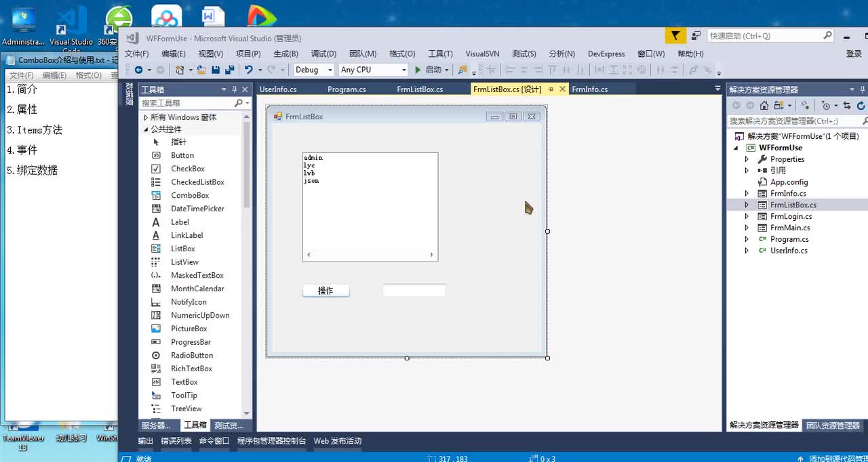Open the 调试(D) menu
Screen dimensions: 868x462
pyautogui.click(x=323, y=54)
